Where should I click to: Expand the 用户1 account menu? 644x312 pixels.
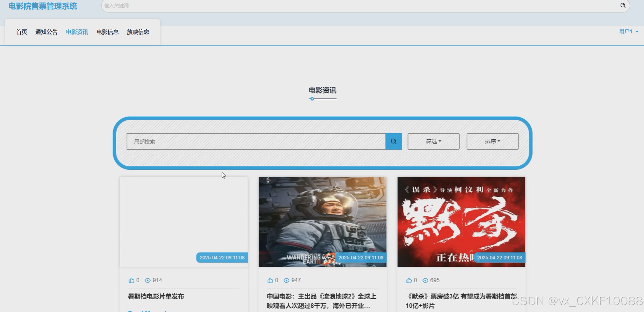[x=628, y=31]
